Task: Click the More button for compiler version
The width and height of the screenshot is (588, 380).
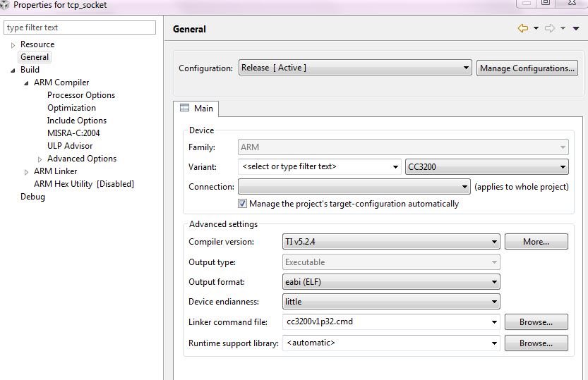Action: [536, 242]
